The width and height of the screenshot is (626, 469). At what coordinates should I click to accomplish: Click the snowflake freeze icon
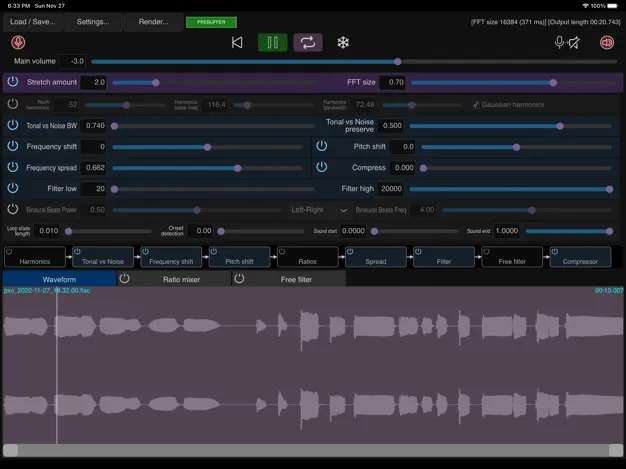(343, 42)
